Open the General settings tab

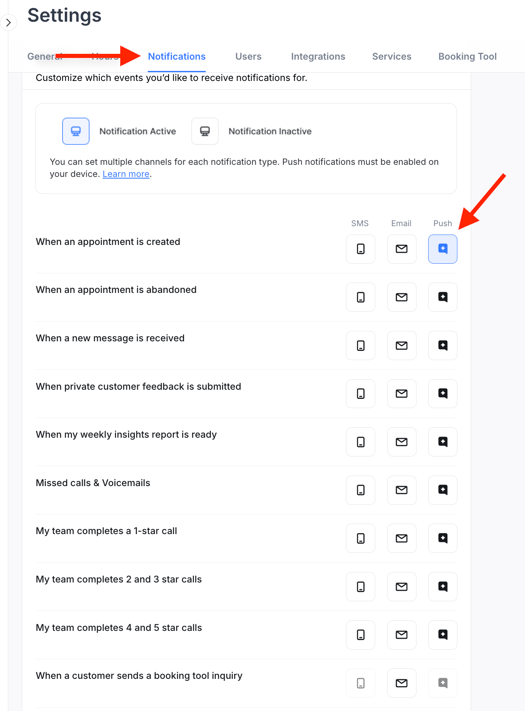[x=44, y=57]
